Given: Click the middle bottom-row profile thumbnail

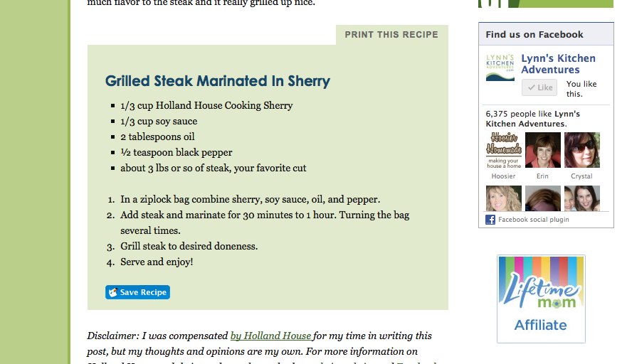Looking at the screenshot, I should (x=542, y=198).
